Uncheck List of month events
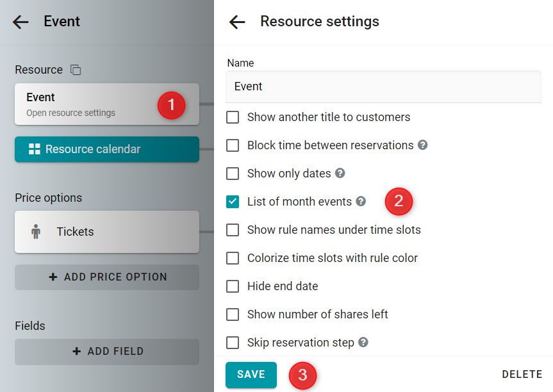 [x=233, y=202]
